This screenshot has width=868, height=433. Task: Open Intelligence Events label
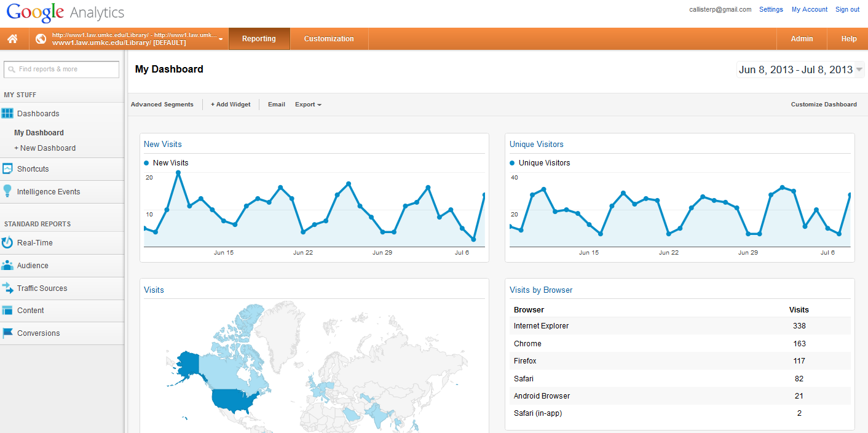49,192
